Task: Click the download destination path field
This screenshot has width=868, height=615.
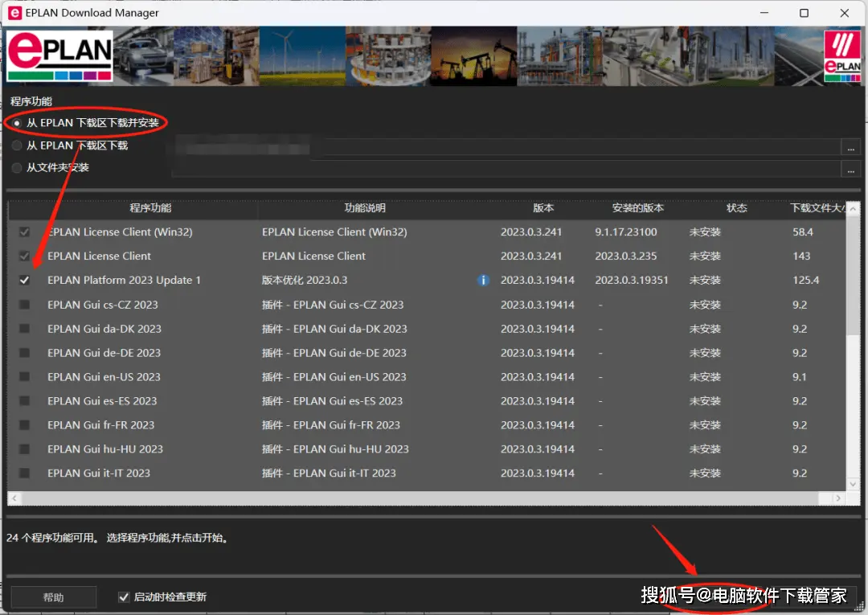Action: (507, 149)
